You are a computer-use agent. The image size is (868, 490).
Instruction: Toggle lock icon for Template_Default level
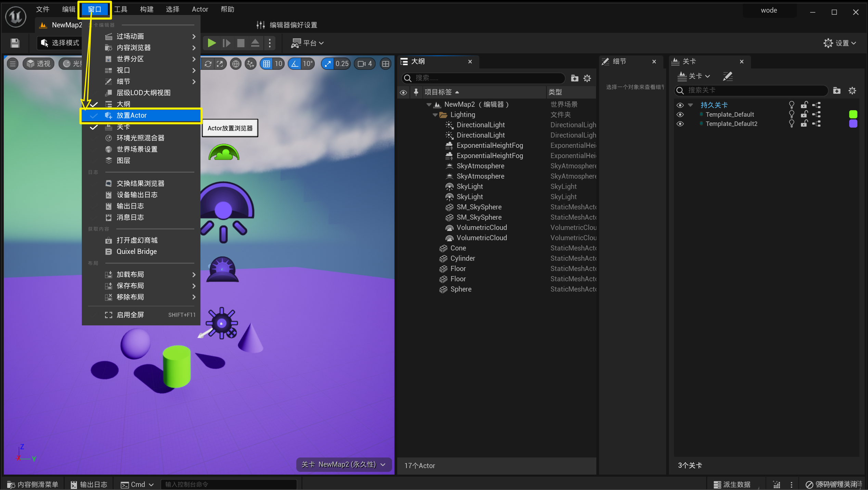click(804, 114)
